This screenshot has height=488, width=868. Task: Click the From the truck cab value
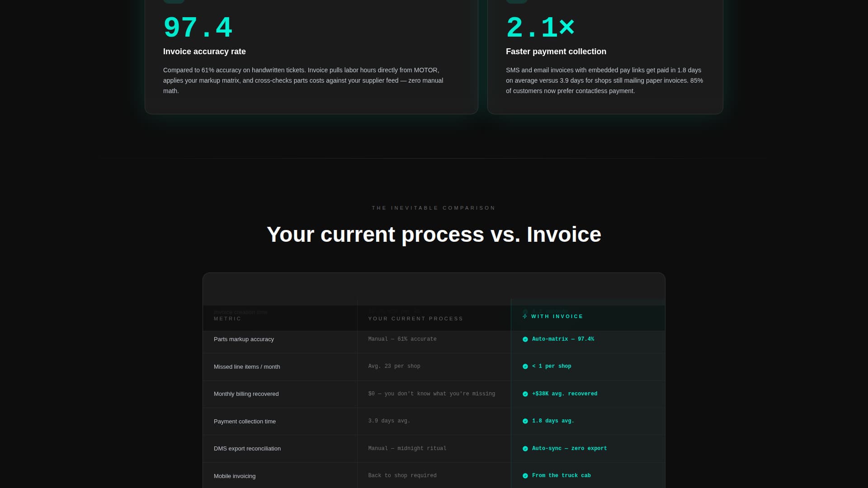click(x=561, y=476)
